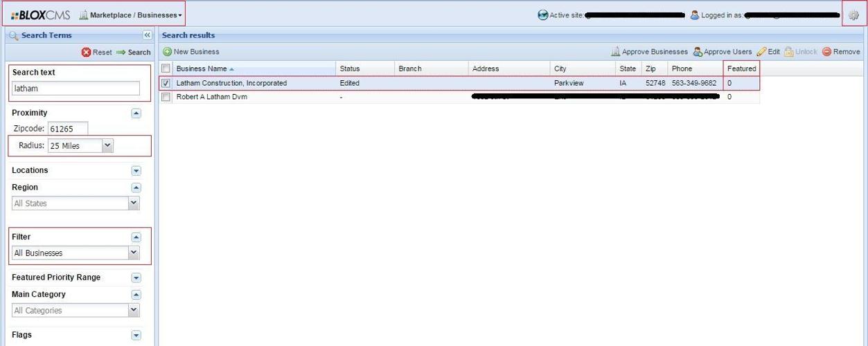Click the Active site globe icon

[x=543, y=15]
